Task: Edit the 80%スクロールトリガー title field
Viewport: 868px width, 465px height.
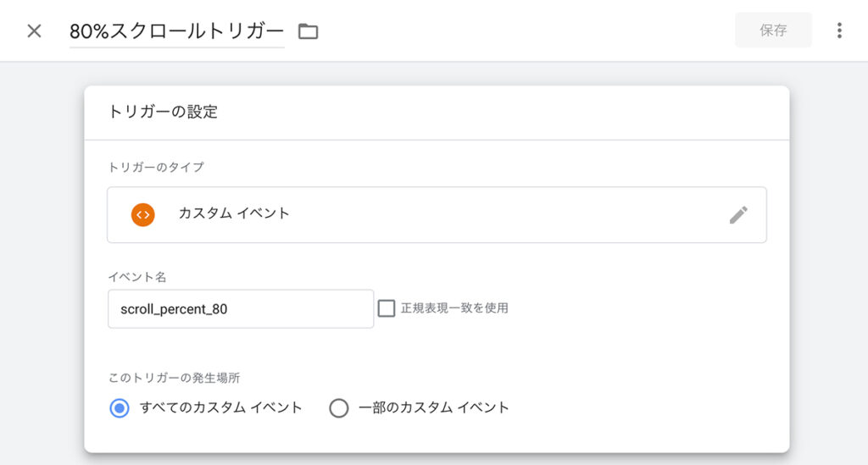Action: (x=176, y=31)
